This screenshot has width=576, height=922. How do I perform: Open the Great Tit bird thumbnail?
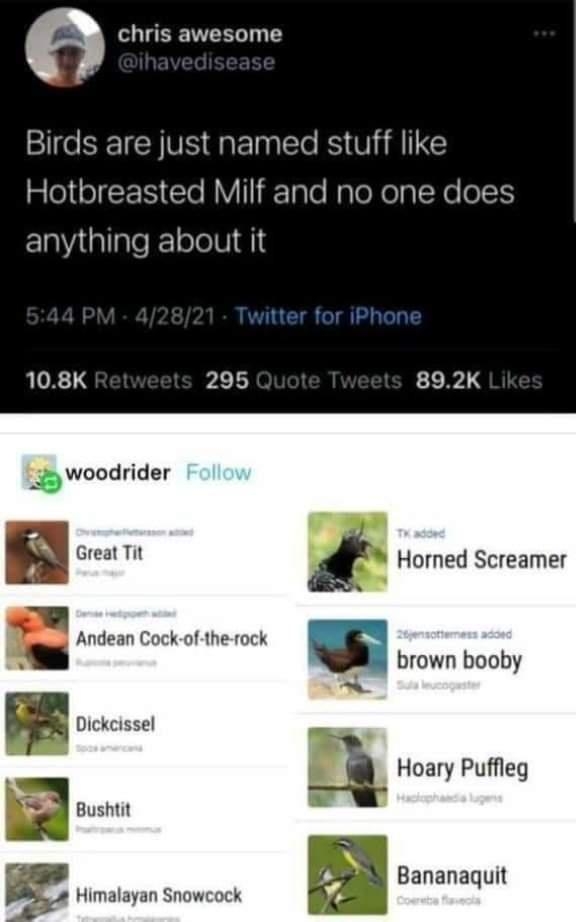(x=37, y=552)
